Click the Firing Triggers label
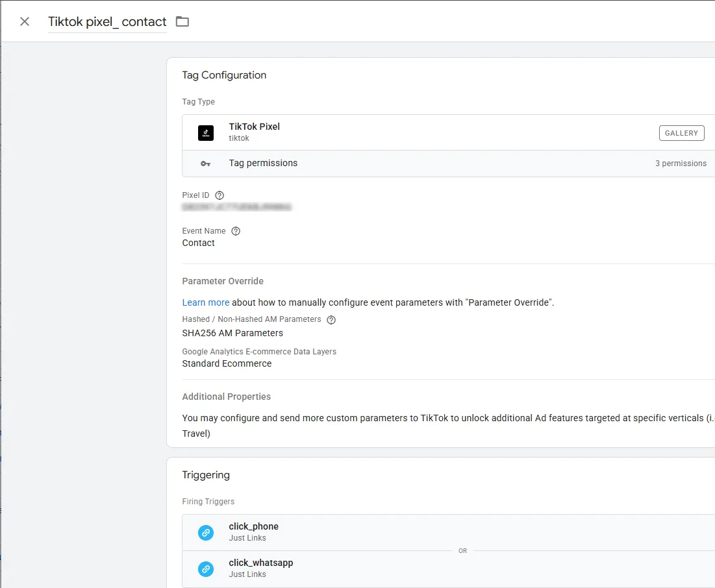 (208, 502)
